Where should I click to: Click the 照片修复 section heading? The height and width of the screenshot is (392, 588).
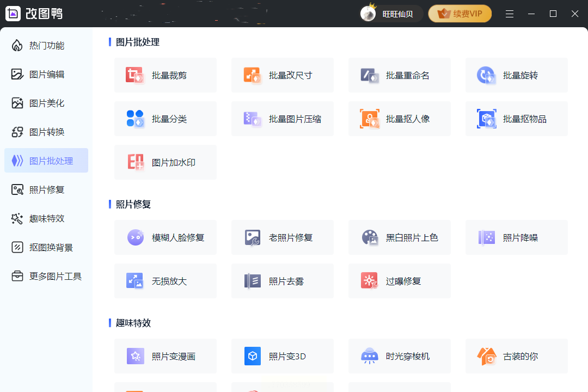(x=133, y=204)
